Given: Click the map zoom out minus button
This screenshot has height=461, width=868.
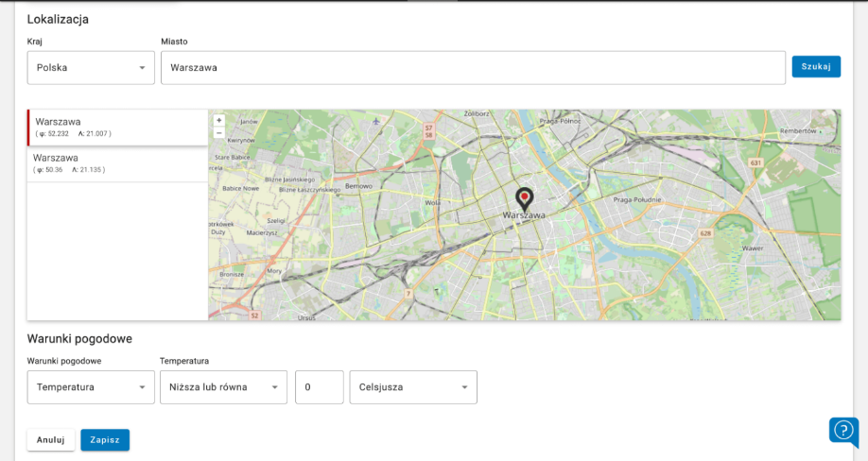Looking at the screenshot, I should click(219, 132).
